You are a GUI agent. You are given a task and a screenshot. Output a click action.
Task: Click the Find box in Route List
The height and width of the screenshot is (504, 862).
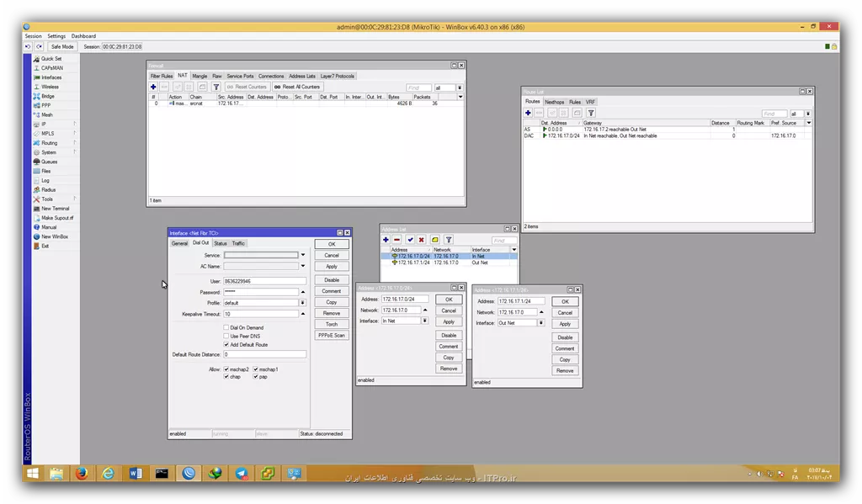774,114
